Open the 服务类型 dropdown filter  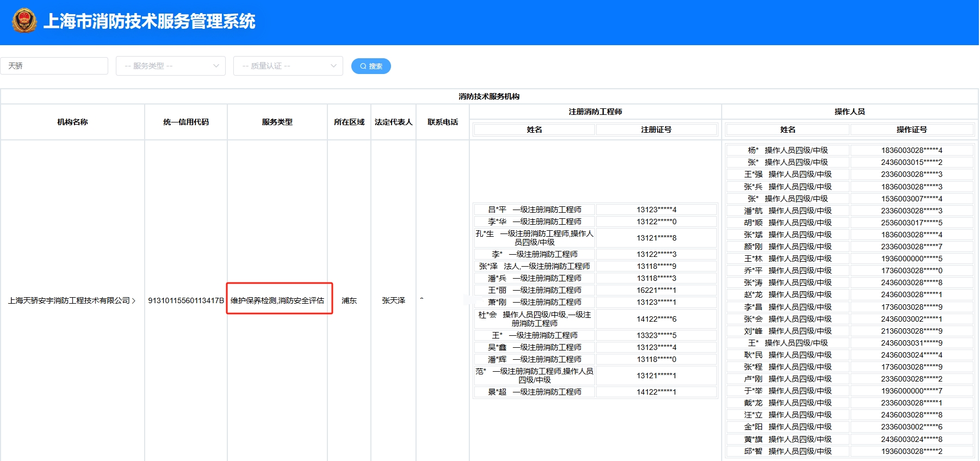[171, 66]
